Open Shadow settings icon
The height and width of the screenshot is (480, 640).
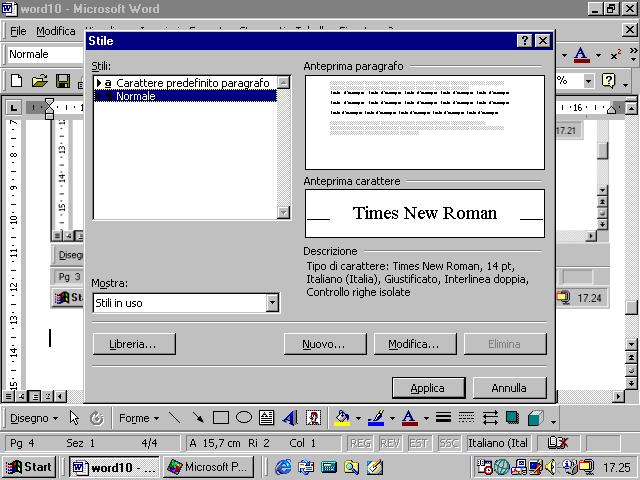pyautogui.click(x=513, y=418)
